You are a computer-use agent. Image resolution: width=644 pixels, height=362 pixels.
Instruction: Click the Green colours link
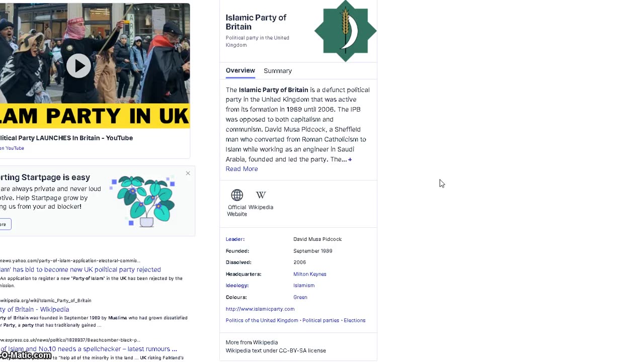(x=300, y=297)
